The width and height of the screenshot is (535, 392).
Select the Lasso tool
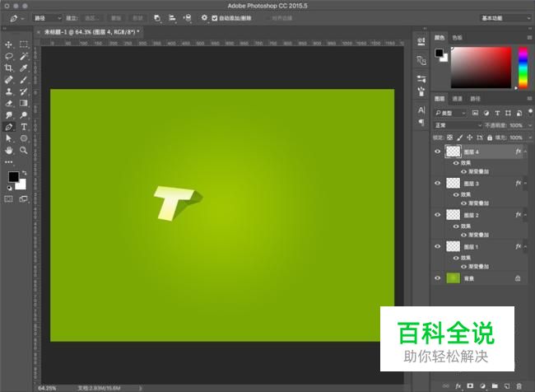pos(9,56)
